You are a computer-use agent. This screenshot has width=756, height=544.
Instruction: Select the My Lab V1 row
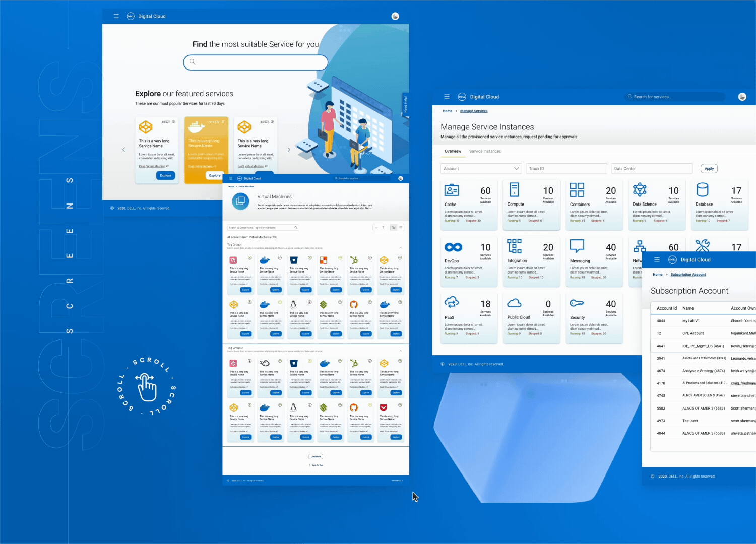click(704, 321)
